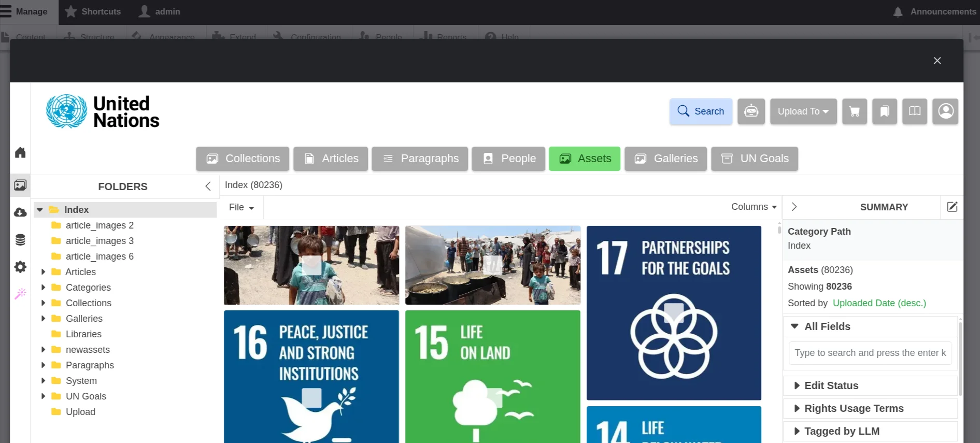Select checkbox on Partnerships for the Goals thumbnail

click(x=673, y=312)
